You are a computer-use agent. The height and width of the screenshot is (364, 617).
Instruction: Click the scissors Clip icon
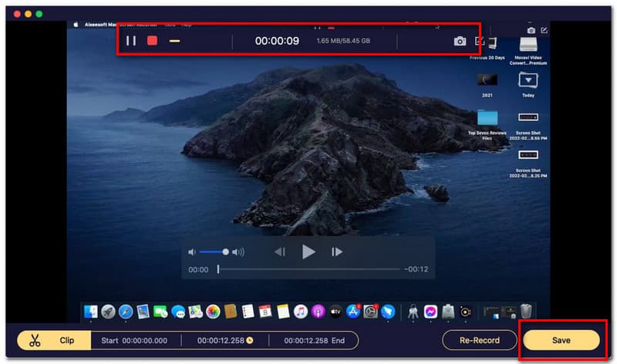point(34,340)
